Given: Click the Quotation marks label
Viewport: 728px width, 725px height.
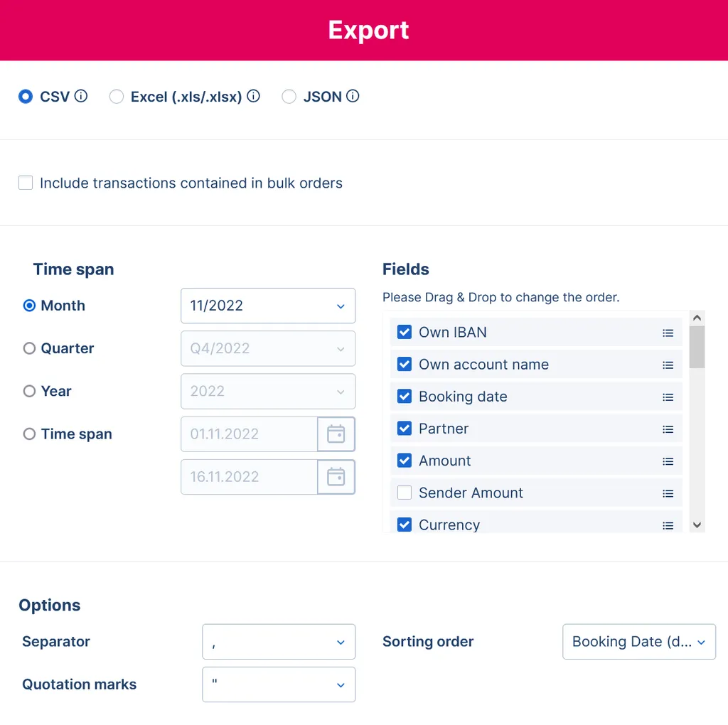Looking at the screenshot, I should [x=80, y=684].
